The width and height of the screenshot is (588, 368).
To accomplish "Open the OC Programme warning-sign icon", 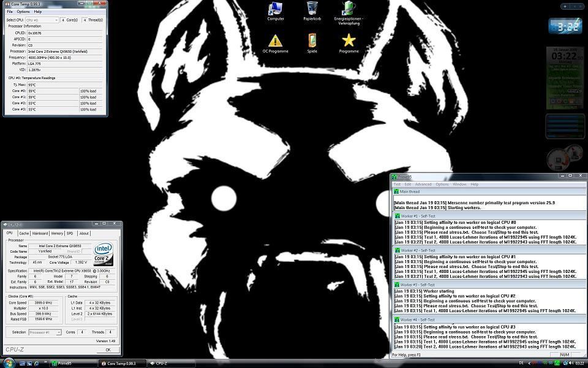I will [x=275, y=44].
